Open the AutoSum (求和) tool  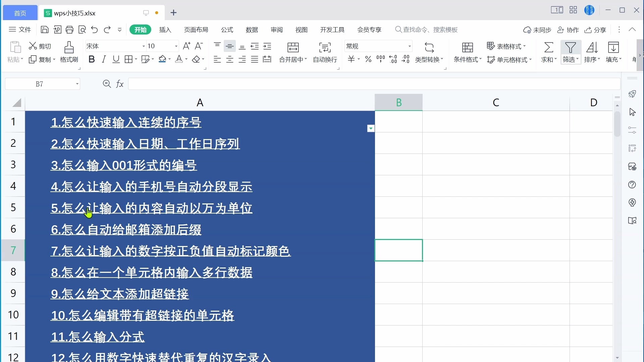548,48
